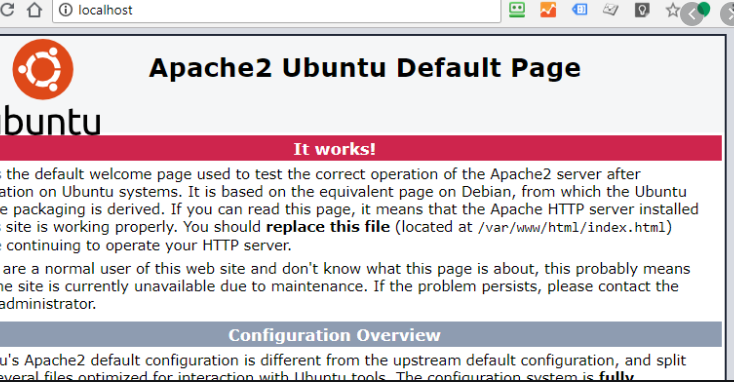Viewport: 734px width, 382px height.
Task: Show site info for localhost
Action: (66, 10)
